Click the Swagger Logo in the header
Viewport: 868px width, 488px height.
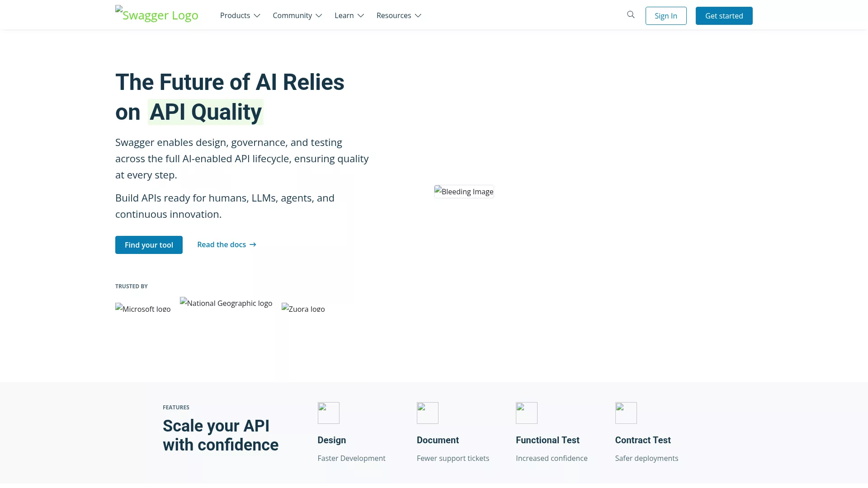(157, 14)
